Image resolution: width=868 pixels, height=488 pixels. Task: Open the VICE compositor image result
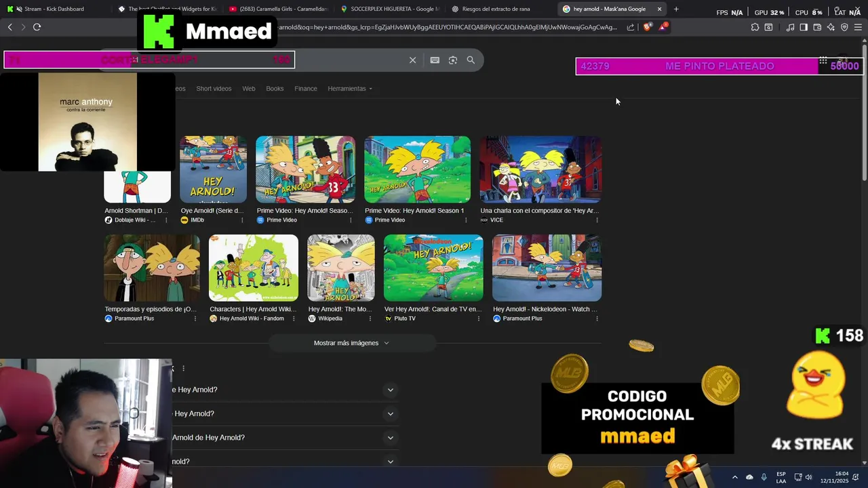(x=540, y=169)
